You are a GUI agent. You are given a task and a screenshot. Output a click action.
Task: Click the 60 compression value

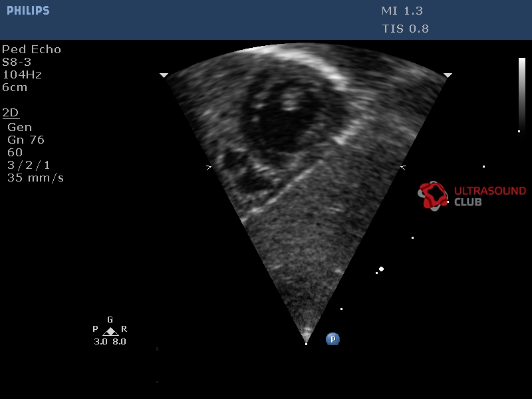(x=15, y=152)
